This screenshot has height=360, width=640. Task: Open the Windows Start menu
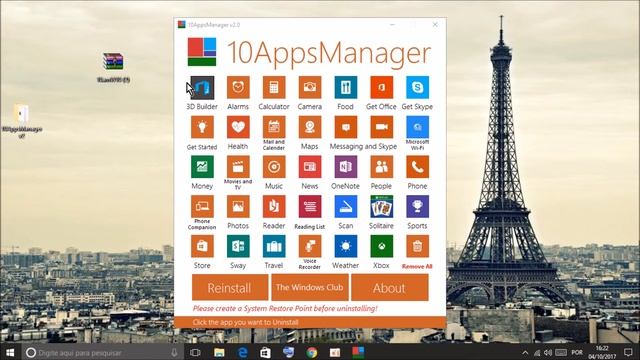tap(10, 352)
